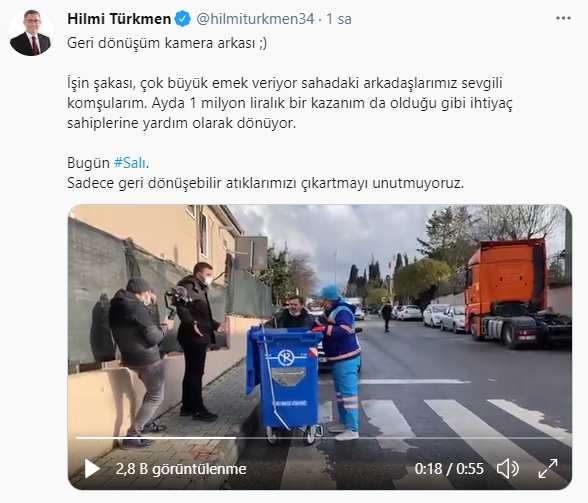Expand video to fullscreen

coord(548,469)
